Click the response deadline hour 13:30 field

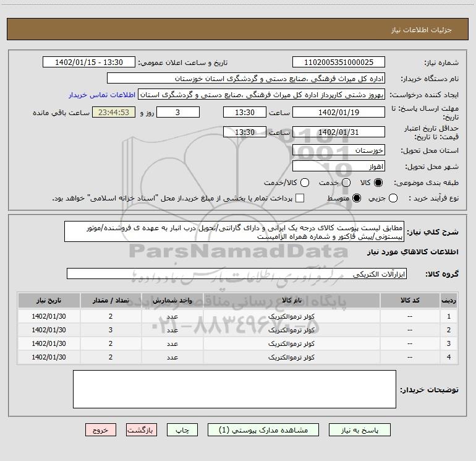click(x=245, y=112)
